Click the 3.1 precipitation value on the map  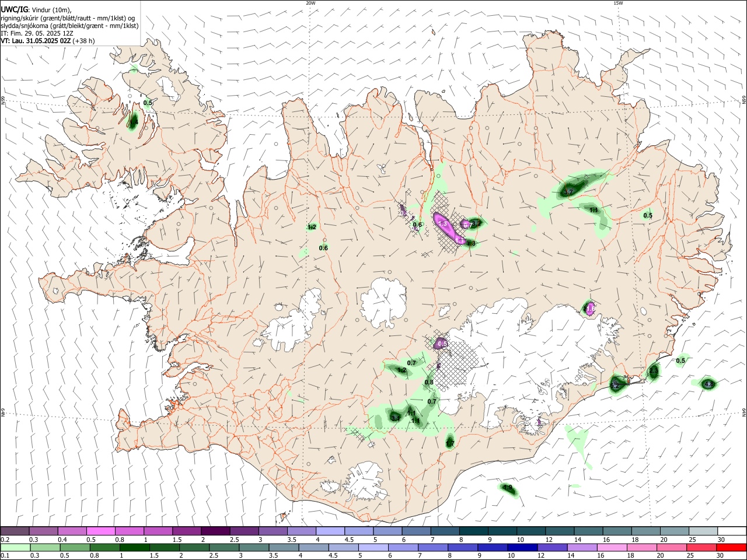[x=395, y=418]
